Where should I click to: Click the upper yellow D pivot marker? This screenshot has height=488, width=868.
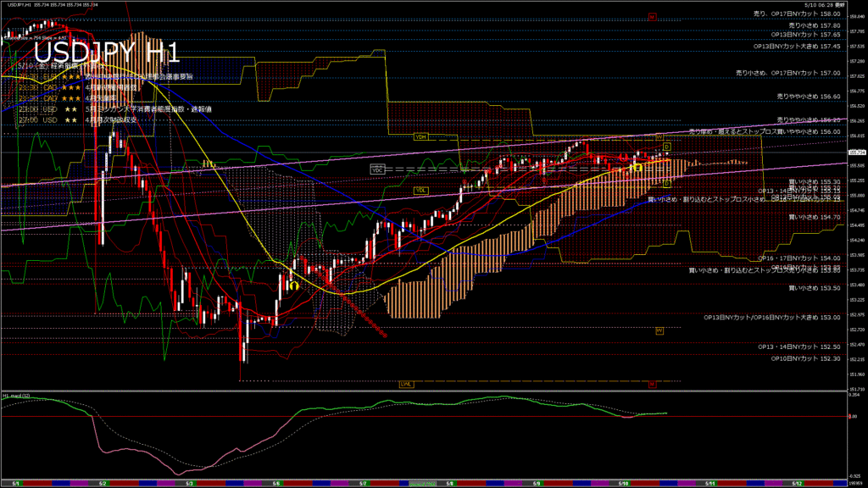coord(667,147)
